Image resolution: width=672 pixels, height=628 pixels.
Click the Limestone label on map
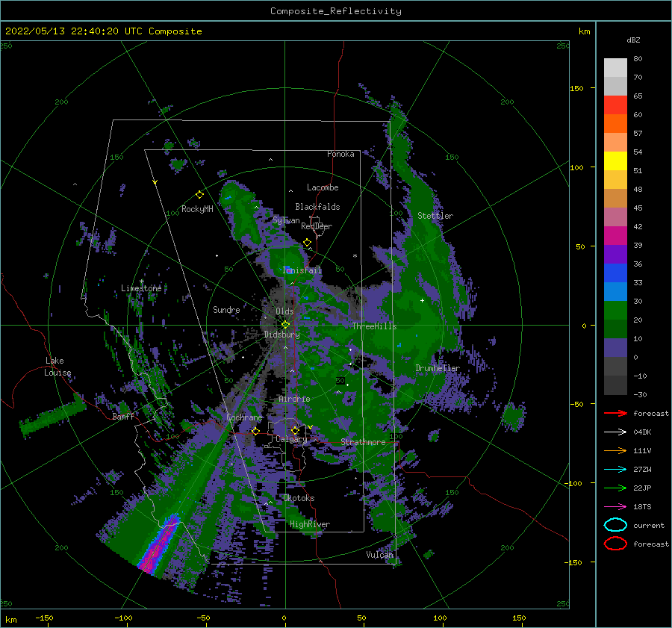(141, 288)
